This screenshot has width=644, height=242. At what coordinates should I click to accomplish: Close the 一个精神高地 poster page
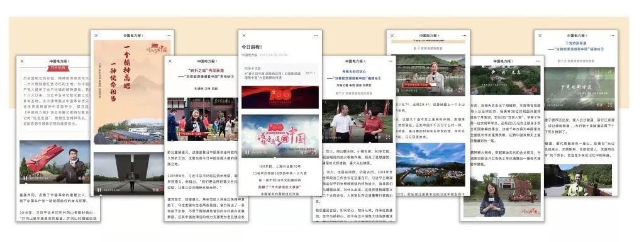96,36
